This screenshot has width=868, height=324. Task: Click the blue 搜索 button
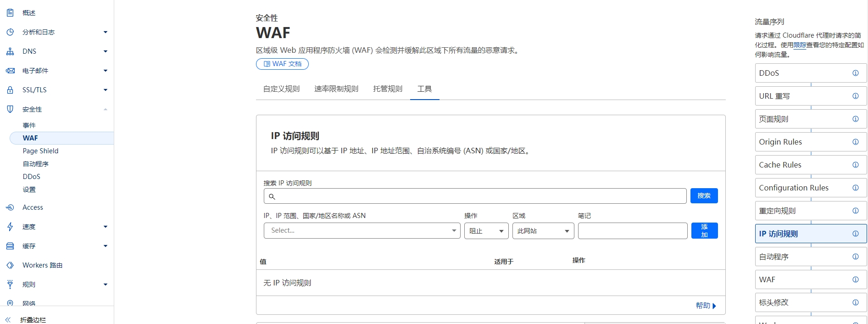(x=704, y=196)
